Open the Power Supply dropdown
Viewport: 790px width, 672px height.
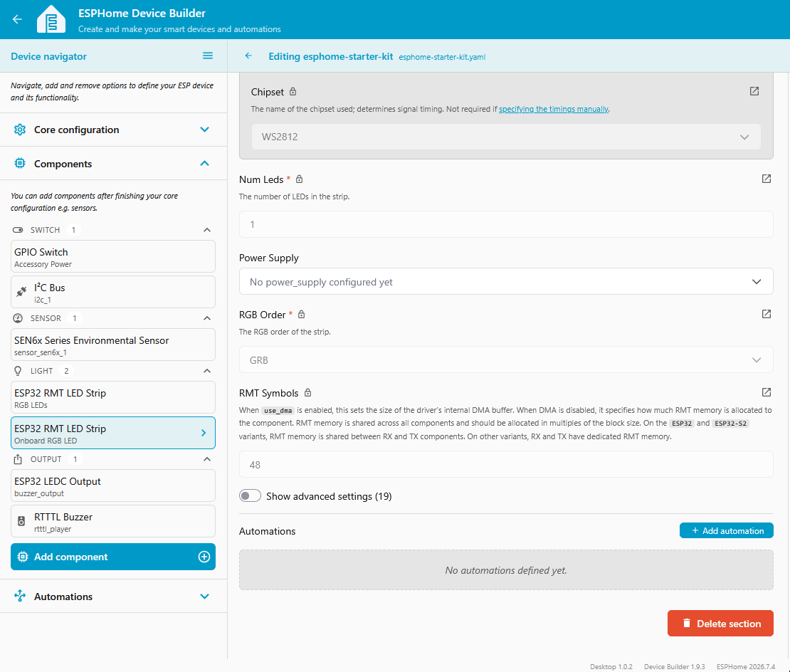point(506,282)
